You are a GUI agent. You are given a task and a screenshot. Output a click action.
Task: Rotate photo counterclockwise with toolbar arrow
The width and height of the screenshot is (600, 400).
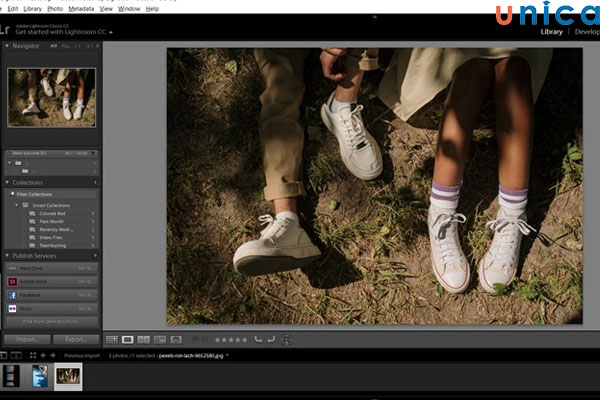coord(257,340)
